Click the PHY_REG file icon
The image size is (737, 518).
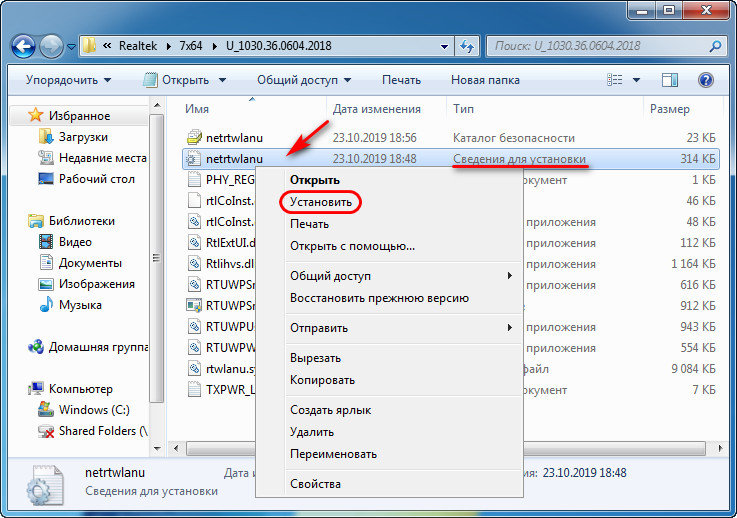point(194,180)
